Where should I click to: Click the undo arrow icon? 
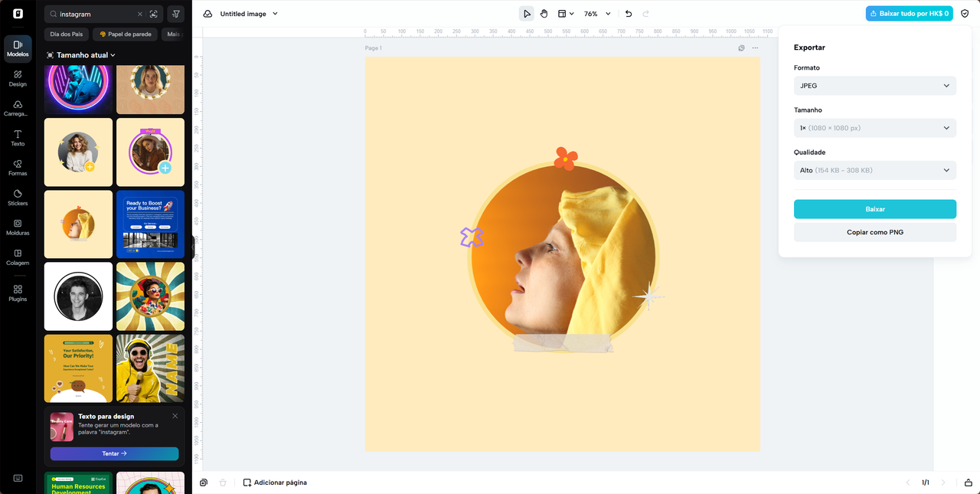(x=629, y=14)
